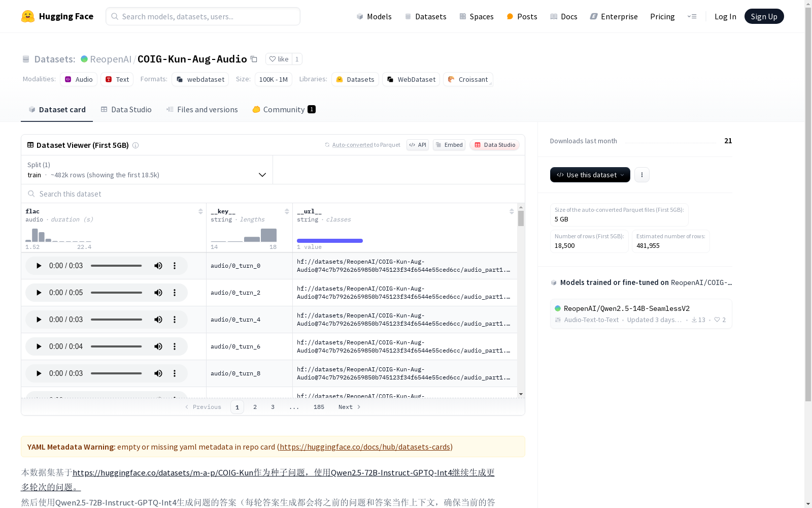812x508 pixels.
Task: Click the red Data Studio button
Action: 494,145
